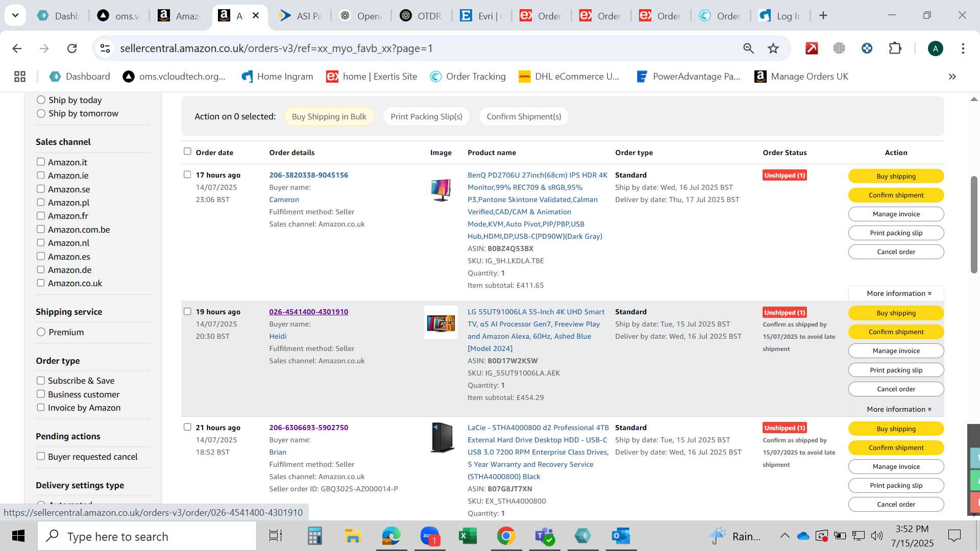Toggle the select-all orders header checkbox
The height and width of the screenshot is (551, 980).
click(187, 152)
